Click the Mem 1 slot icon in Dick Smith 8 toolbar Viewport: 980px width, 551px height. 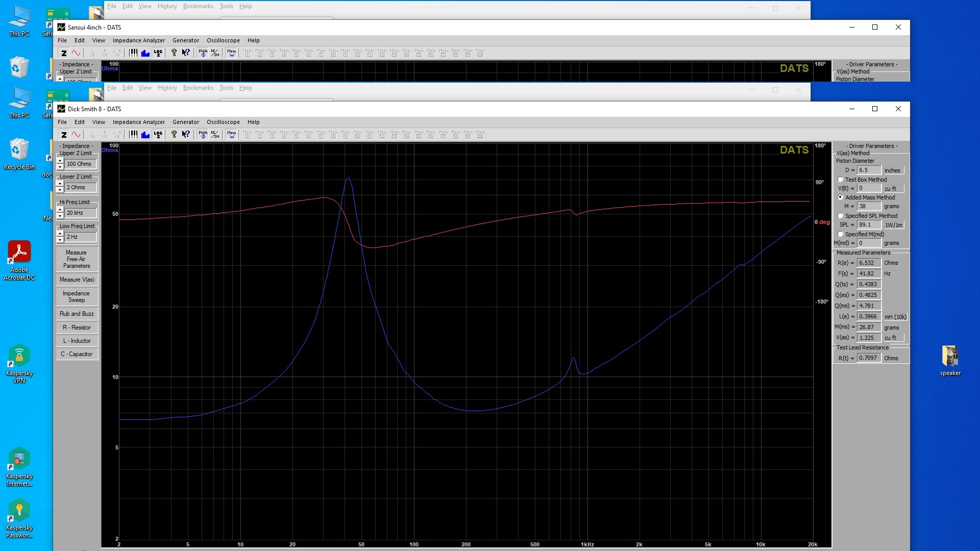(248, 135)
